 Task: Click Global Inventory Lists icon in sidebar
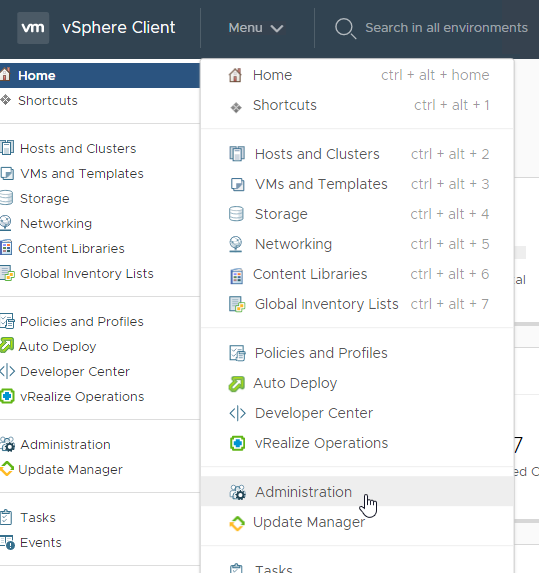click(x=7, y=273)
